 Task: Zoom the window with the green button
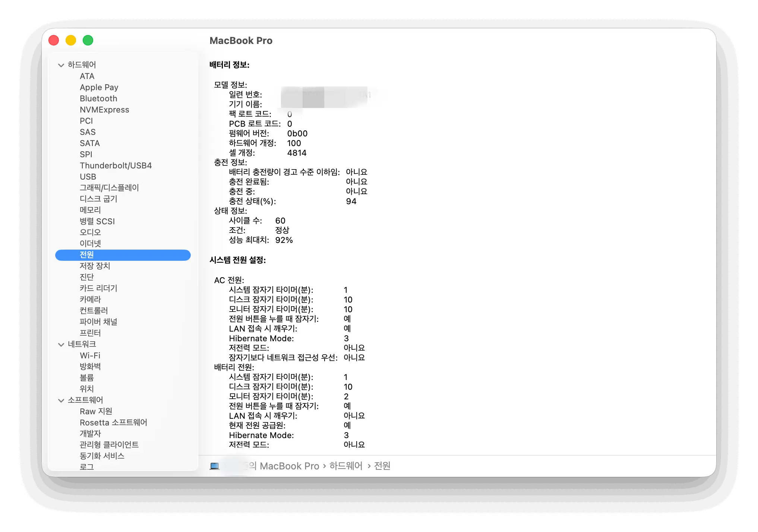pyautogui.click(x=88, y=40)
